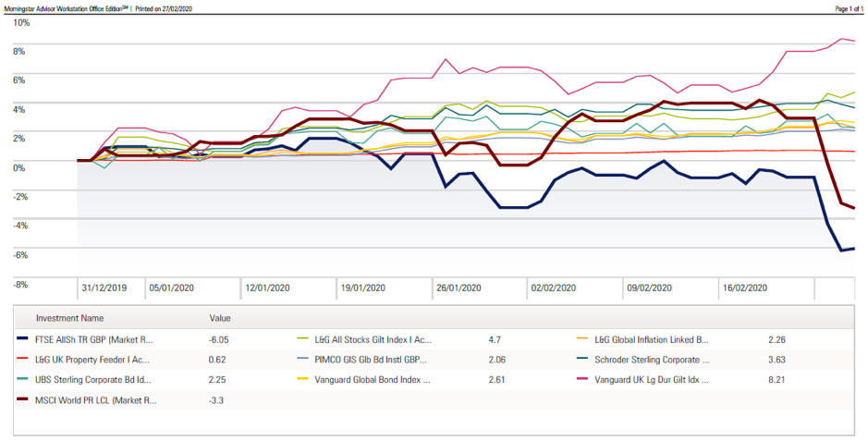
Task: Click the 4.7 value for L&G Gilt
Action: 495,339
